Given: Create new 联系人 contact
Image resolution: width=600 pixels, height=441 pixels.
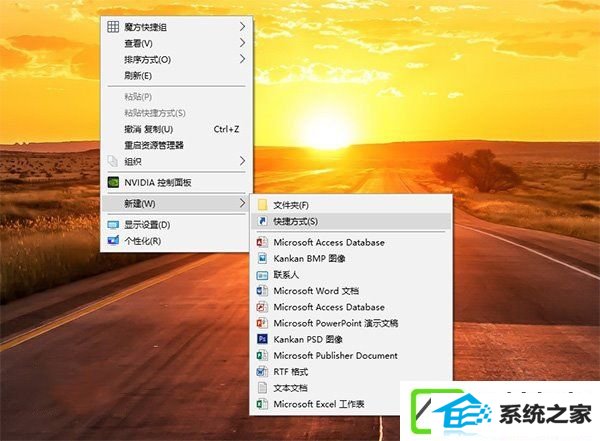Looking at the screenshot, I should tap(351, 275).
